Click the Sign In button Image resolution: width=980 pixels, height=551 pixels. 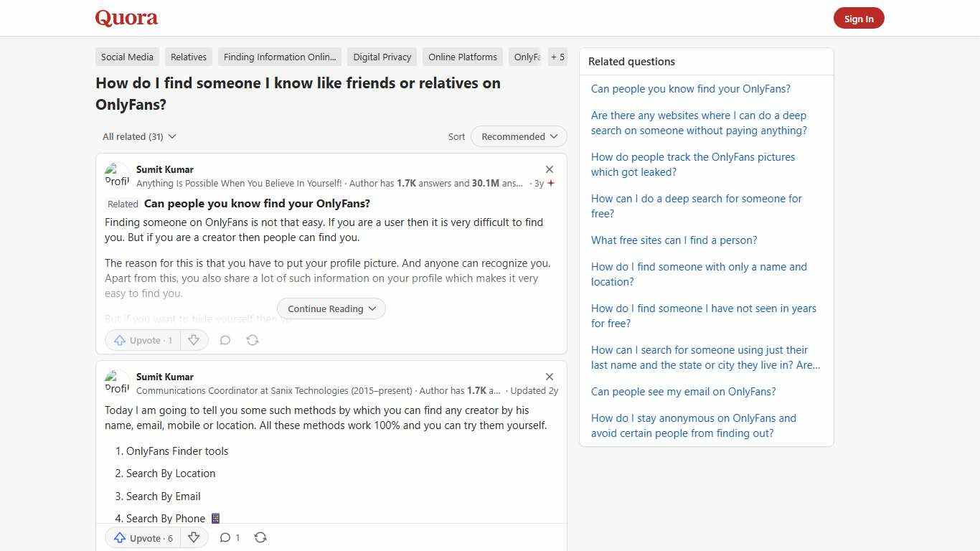pos(859,18)
